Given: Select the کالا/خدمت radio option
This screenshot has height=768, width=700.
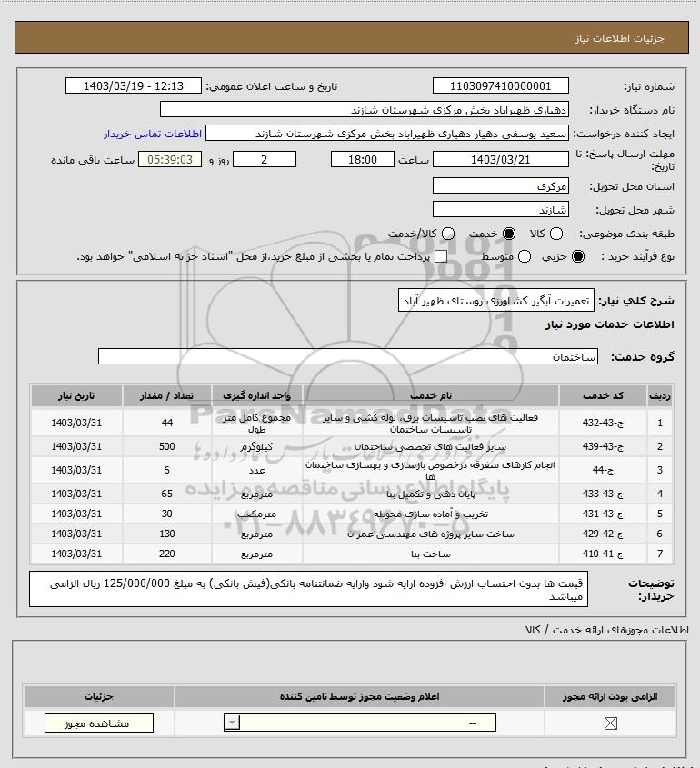Looking at the screenshot, I should [x=447, y=234].
